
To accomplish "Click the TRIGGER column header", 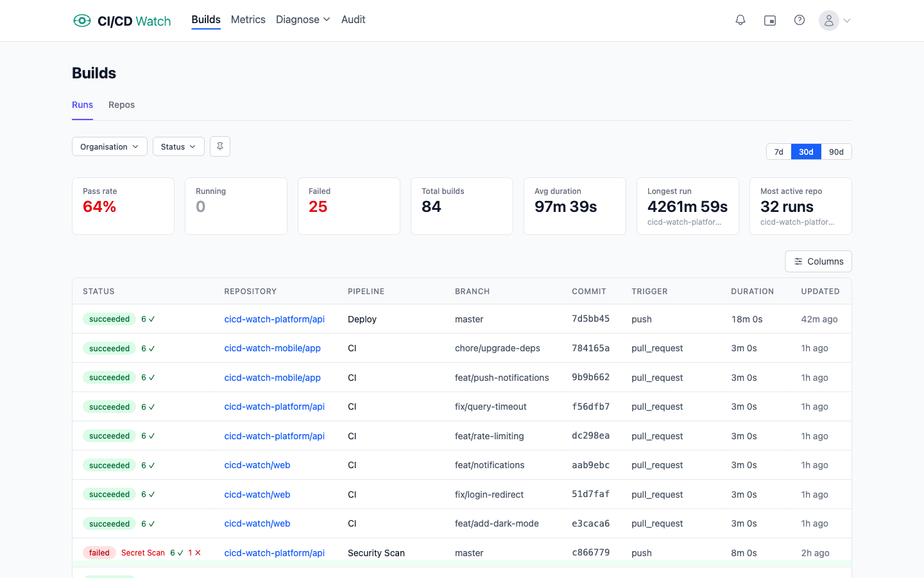I will coord(649,292).
